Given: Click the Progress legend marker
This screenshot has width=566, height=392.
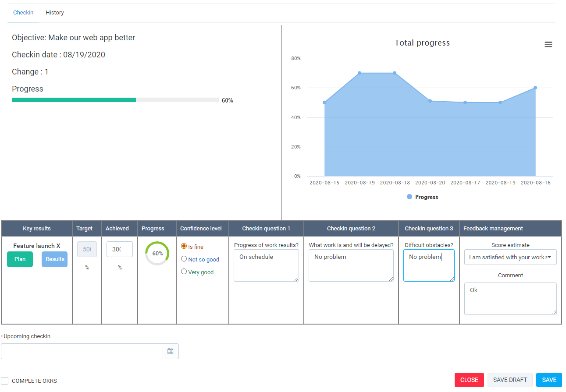Looking at the screenshot, I should coord(409,197).
